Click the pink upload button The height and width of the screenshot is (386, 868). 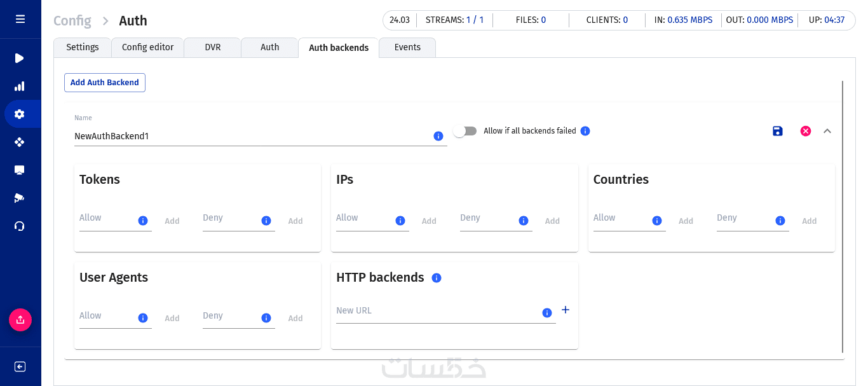(x=20, y=319)
